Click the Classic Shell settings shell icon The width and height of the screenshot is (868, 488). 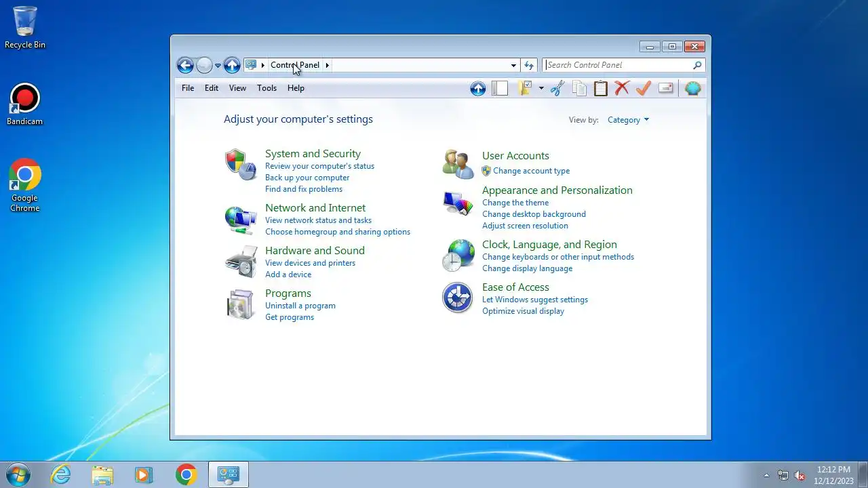692,88
